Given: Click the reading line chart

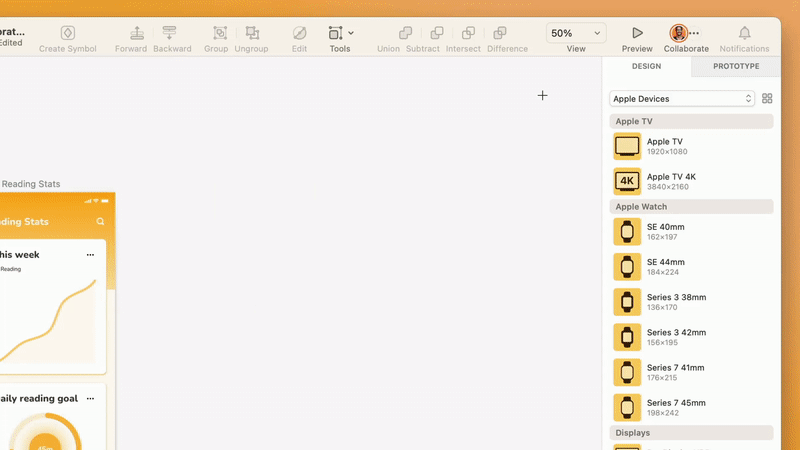Looking at the screenshot, I should (48, 320).
